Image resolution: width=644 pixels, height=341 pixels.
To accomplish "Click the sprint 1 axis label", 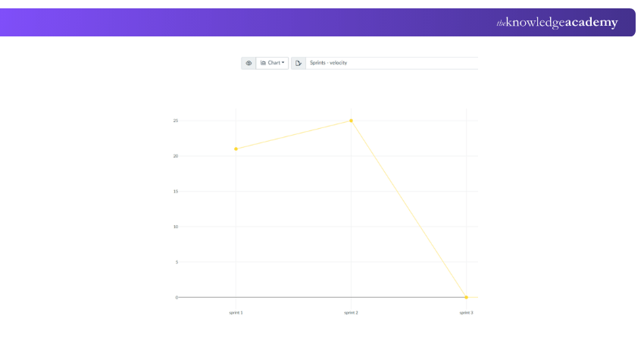I will pos(236,313).
